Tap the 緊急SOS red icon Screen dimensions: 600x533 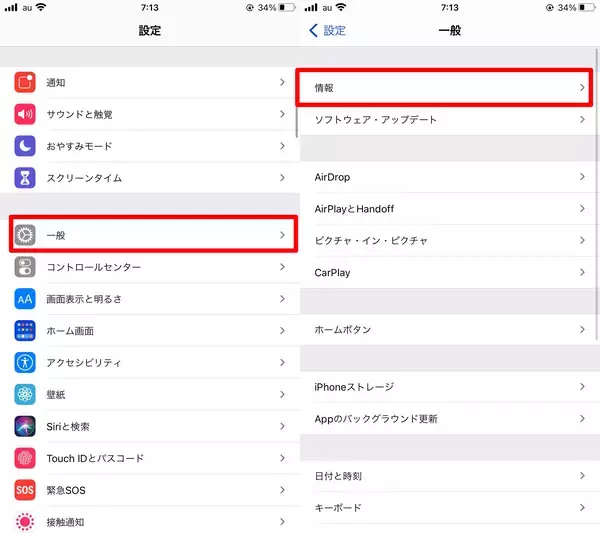point(26,490)
